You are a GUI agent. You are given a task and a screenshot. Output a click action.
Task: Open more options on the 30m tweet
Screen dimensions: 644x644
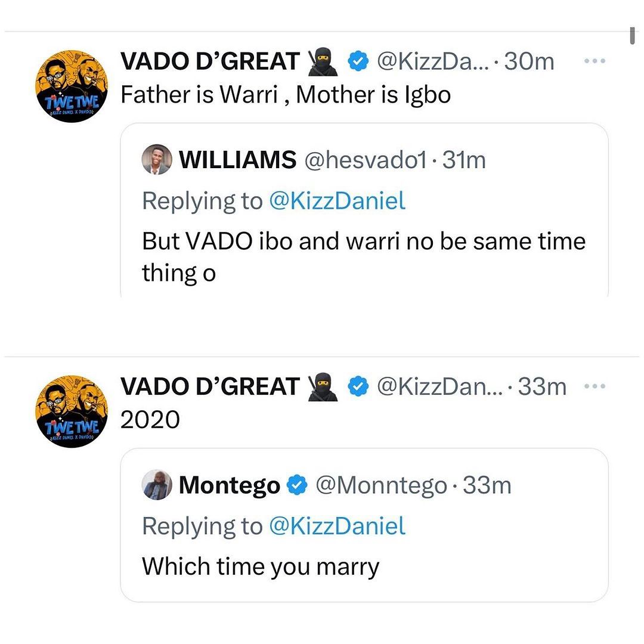point(595,61)
